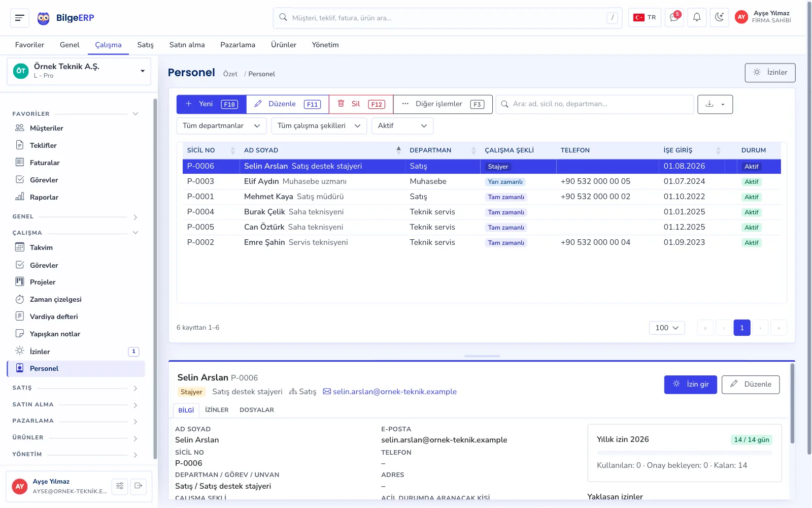Switch to the Satış top menu
The width and height of the screenshot is (812, 508).
145,45
